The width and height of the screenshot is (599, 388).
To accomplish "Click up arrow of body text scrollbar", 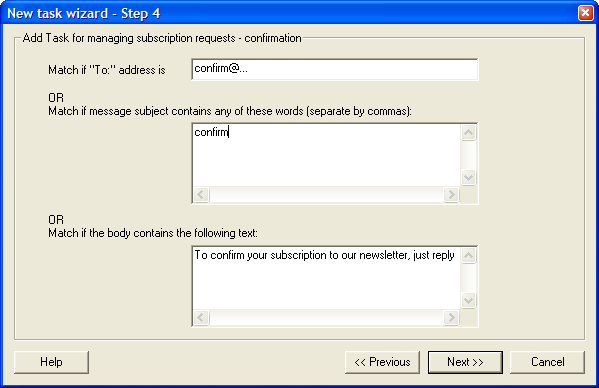I will point(469,255).
